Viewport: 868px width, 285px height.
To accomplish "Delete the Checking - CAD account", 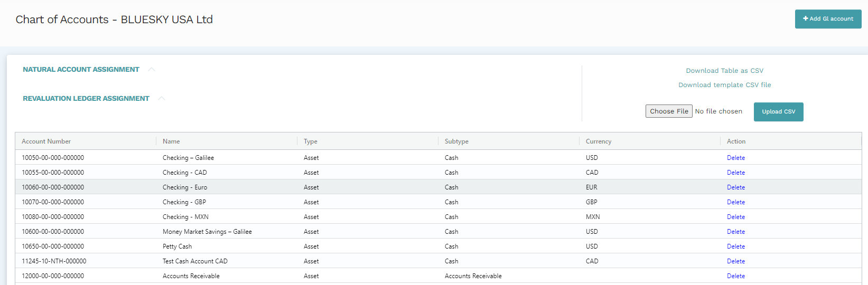I will pos(735,173).
